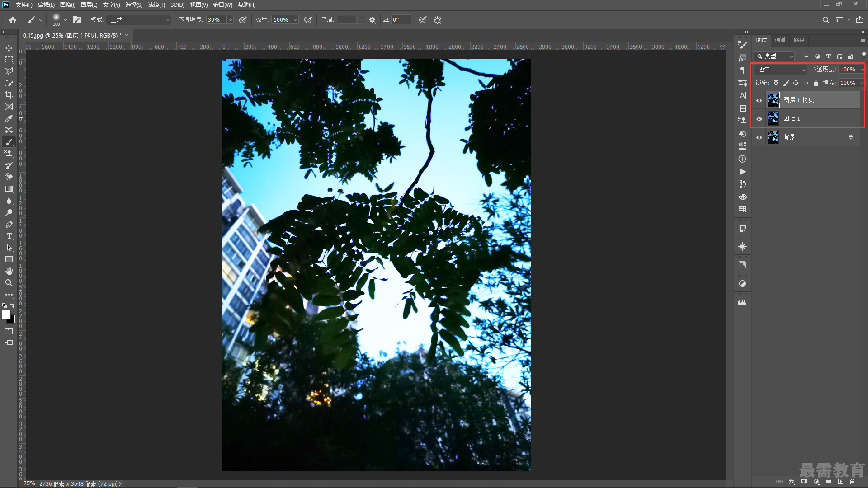This screenshot has height=488, width=868.
Task: Select the Pen tool
Action: 9,224
